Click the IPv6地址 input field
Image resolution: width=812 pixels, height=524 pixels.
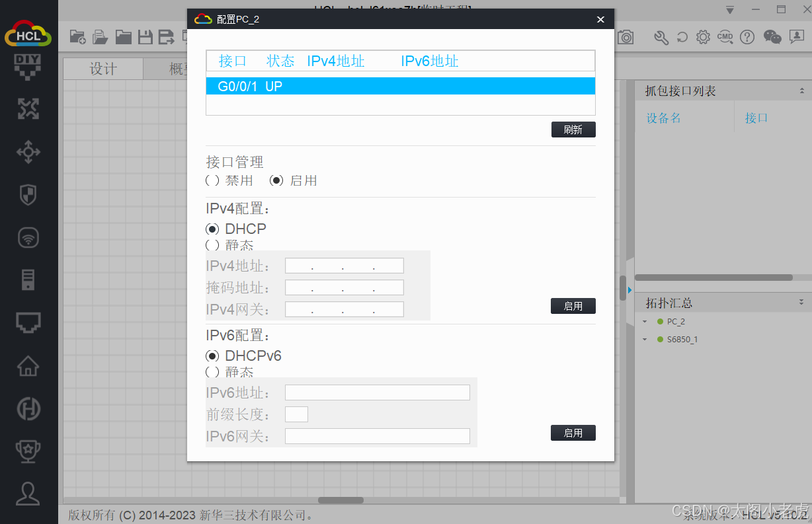pyautogui.click(x=378, y=393)
